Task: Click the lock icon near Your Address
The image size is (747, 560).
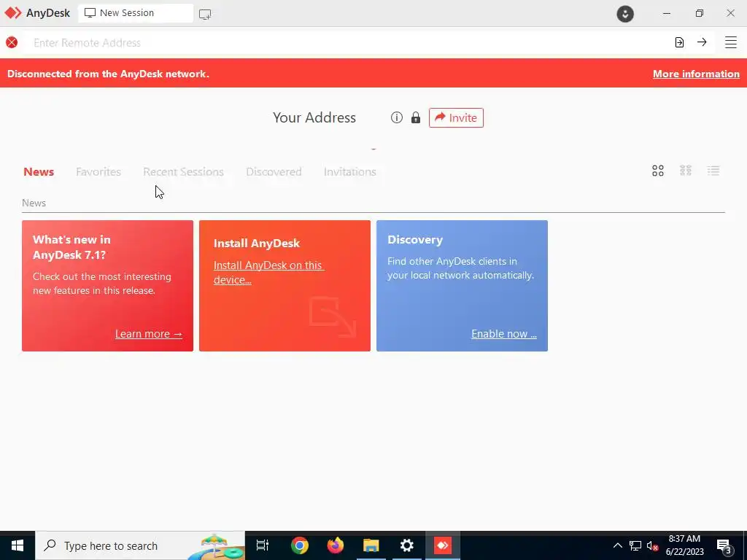Action: pyautogui.click(x=416, y=117)
